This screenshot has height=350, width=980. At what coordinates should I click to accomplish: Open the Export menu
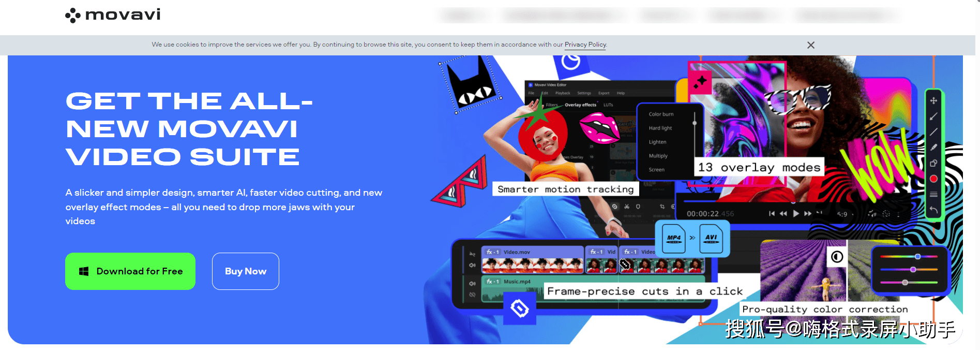(604, 93)
